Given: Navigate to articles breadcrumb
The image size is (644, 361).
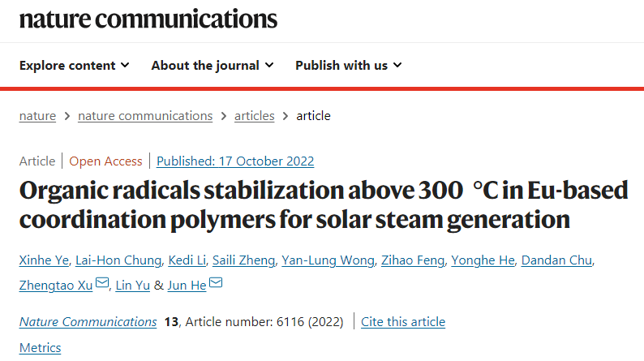Looking at the screenshot, I should tap(254, 116).
